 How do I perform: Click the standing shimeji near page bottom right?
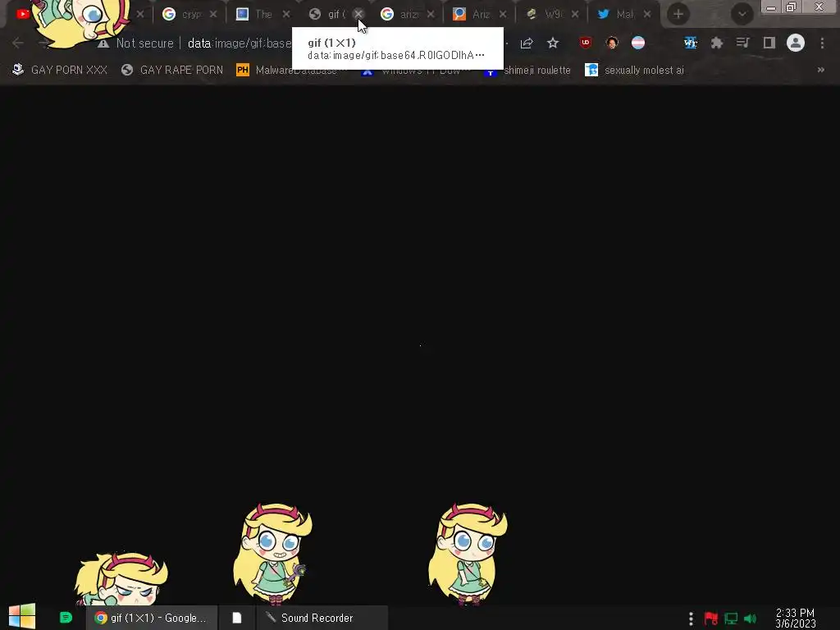click(x=468, y=555)
